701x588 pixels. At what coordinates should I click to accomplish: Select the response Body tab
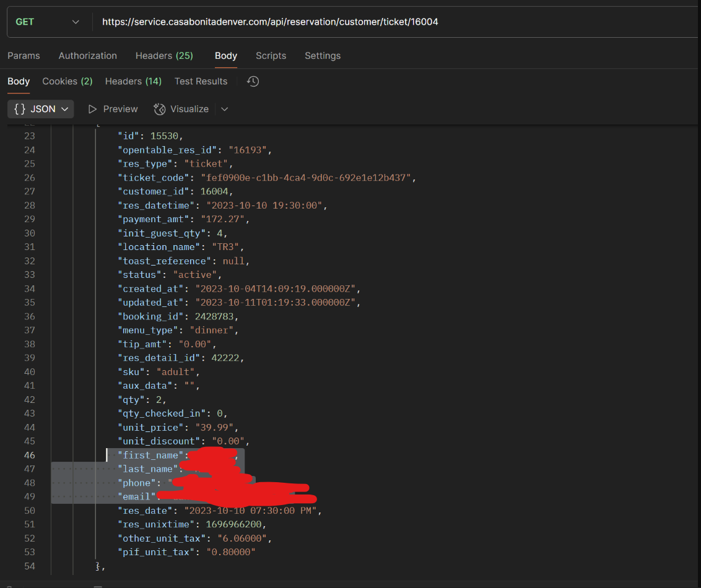19,81
